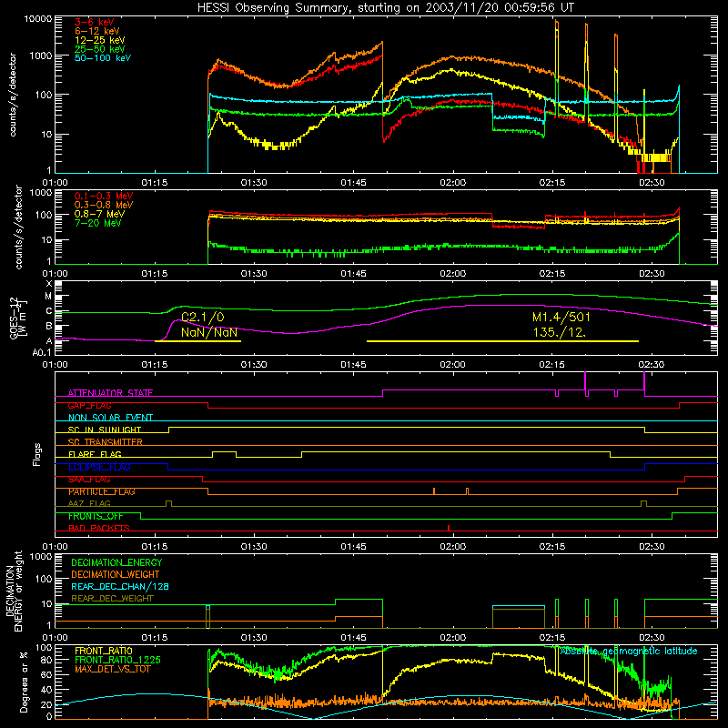728x728 pixels.
Task: Select the yellow 12-25 keV legend entry
Action: [x=100, y=40]
